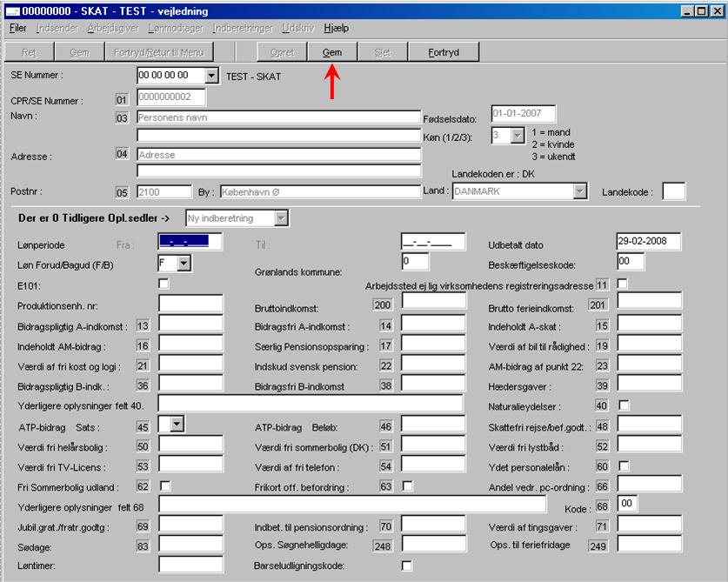Click the Udbetalt dato field
This screenshot has height=582, width=728.
point(649,242)
